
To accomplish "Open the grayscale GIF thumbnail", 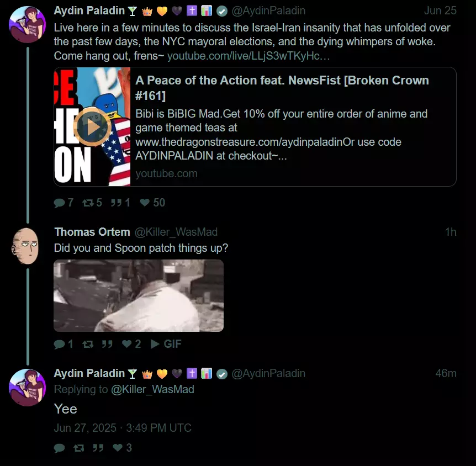I will (x=139, y=296).
